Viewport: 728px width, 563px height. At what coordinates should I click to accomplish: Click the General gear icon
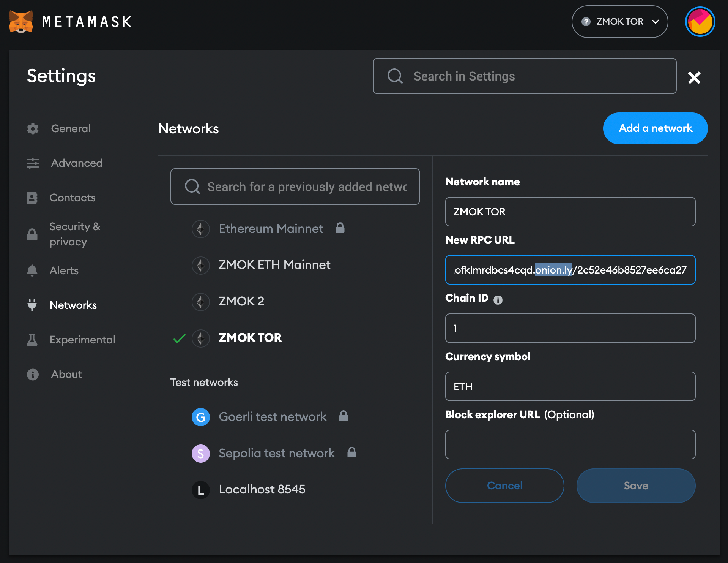[x=33, y=129]
